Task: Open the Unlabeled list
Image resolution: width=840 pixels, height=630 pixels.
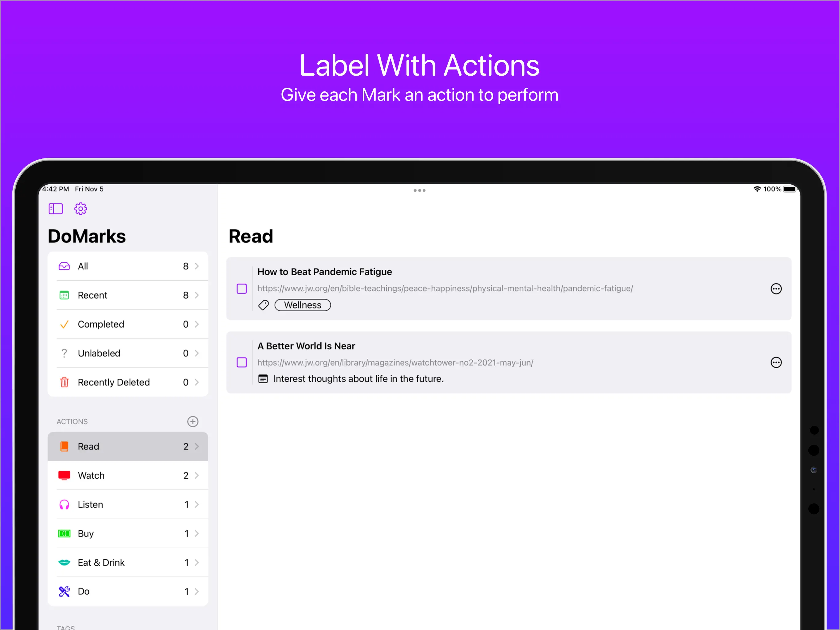Action: coord(99,353)
